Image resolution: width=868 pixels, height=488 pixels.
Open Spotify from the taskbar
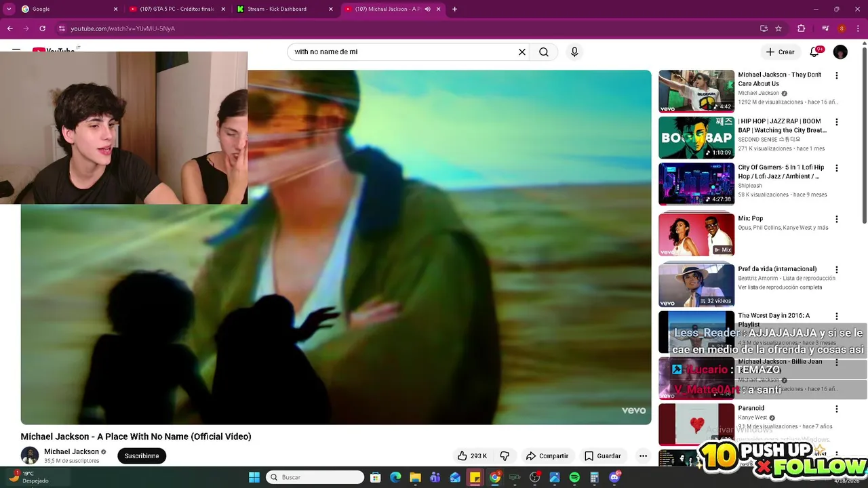coord(574,477)
